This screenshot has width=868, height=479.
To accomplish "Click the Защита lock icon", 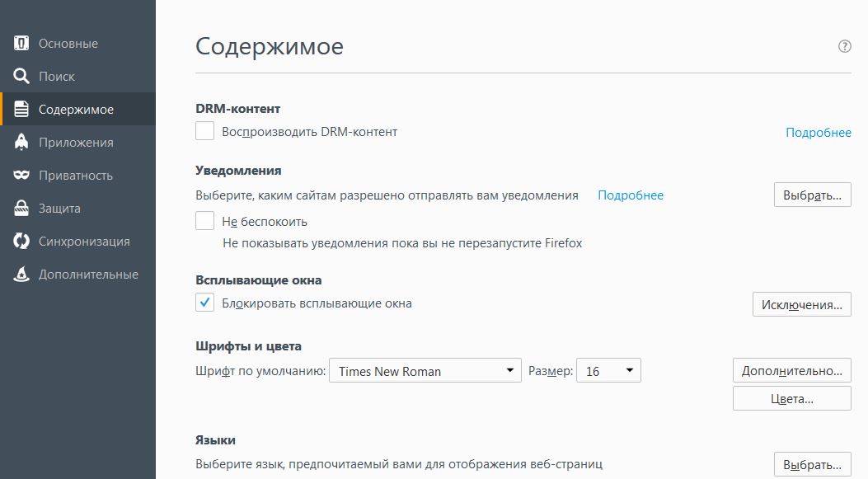I will [x=22, y=209].
